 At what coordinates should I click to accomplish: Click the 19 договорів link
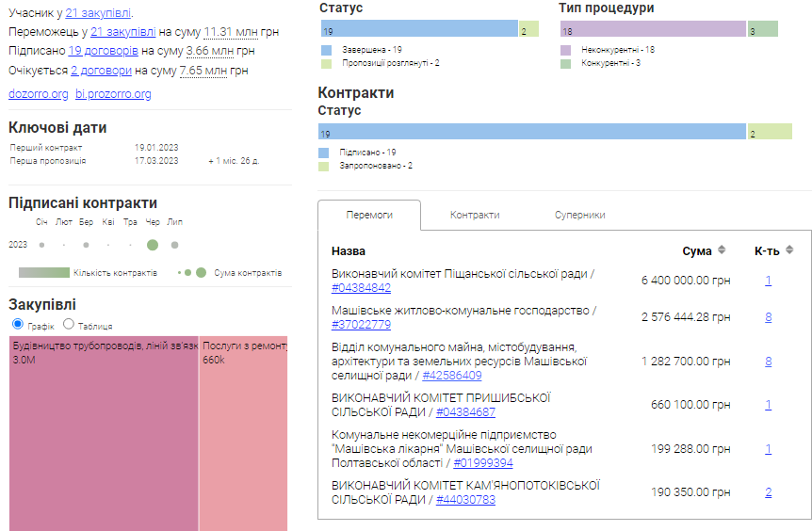pyautogui.click(x=104, y=51)
